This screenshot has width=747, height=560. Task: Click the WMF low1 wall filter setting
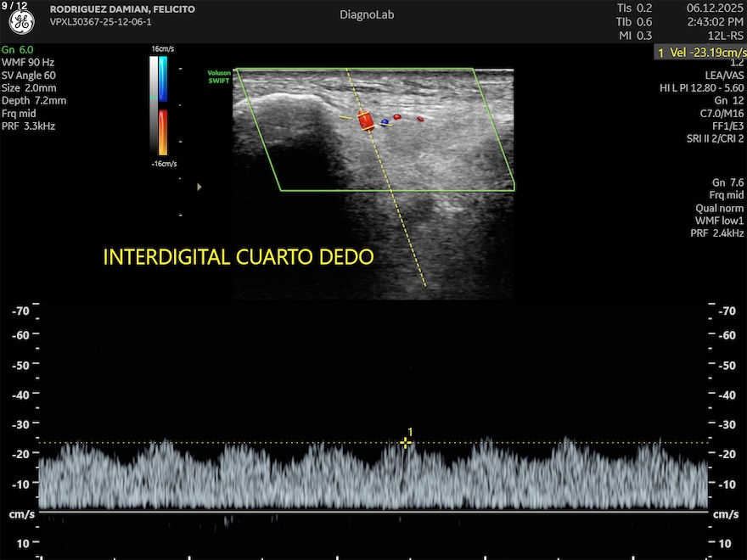click(x=719, y=221)
